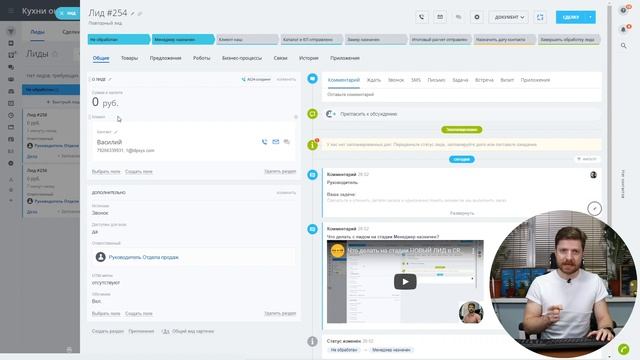The height and width of the screenshot is (360, 640).
Task: Click the Создать поле link in О лиде section
Action: pyautogui.click(x=139, y=171)
